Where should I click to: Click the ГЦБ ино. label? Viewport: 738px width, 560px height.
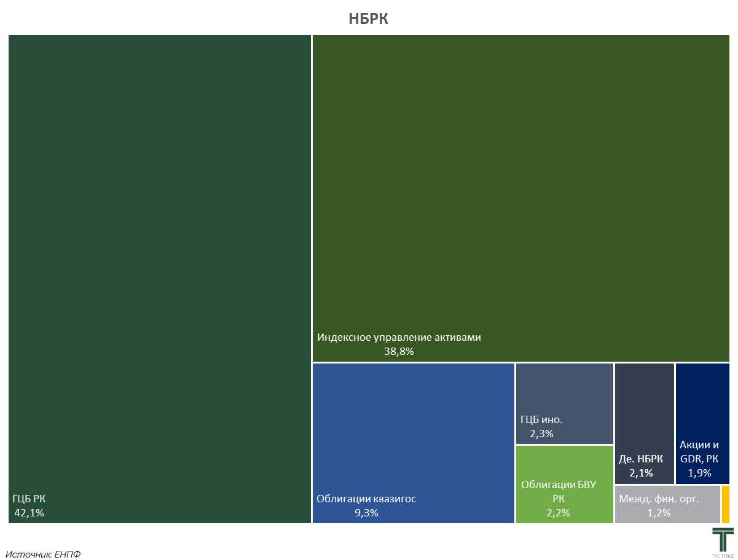click(541, 420)
